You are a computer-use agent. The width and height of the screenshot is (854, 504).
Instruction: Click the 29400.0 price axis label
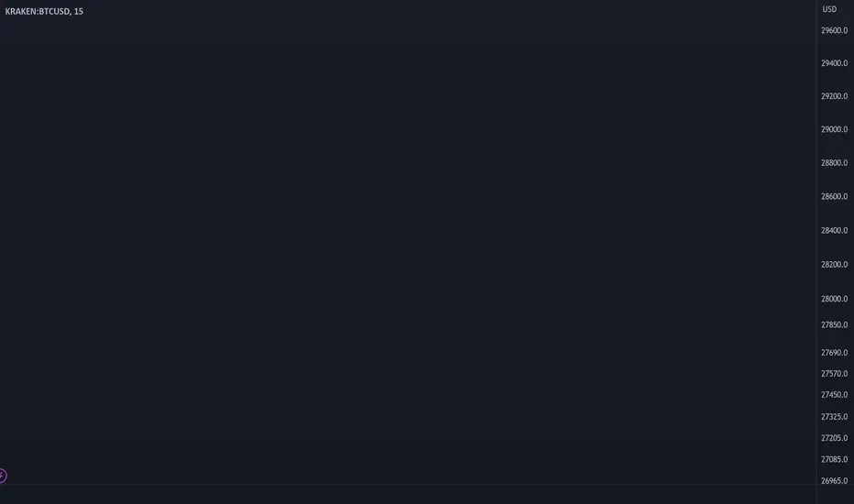(835, 63)
